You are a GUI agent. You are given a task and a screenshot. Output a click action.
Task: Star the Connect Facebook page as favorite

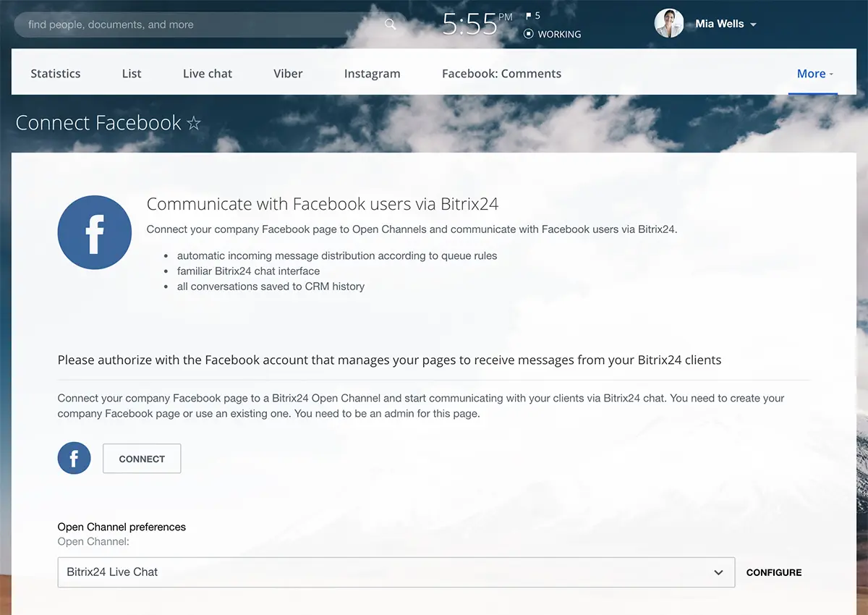[x=194, y=124]
